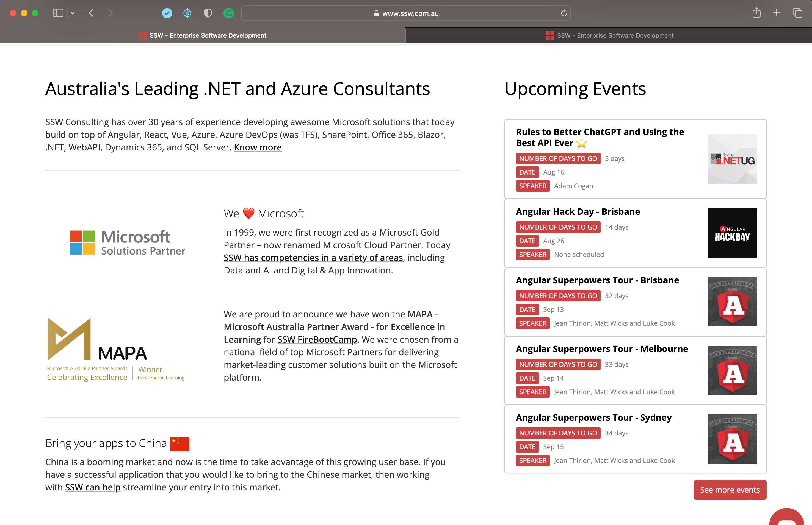Open the Know more link
Image resolution: width=812 pixels, height=525 pixels.
tap(258, 147)
